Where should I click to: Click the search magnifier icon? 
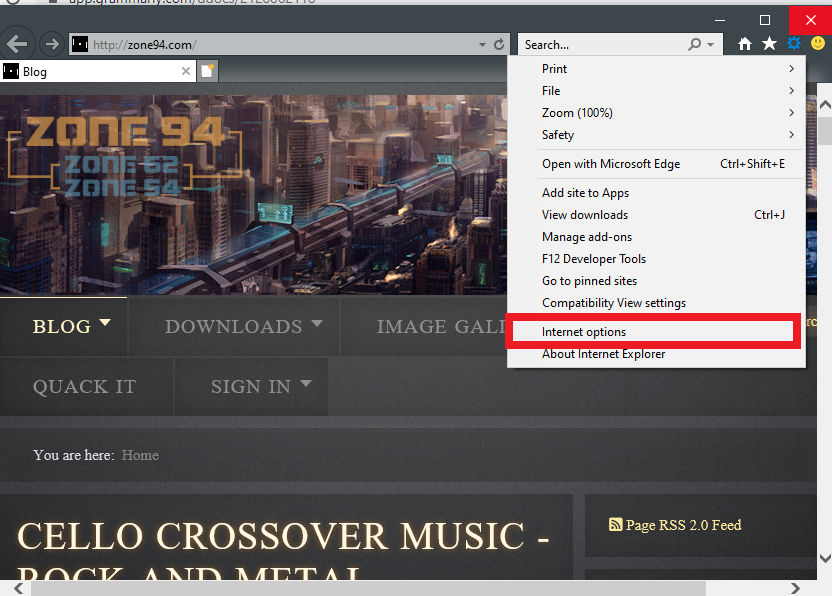tap(695, 45)
